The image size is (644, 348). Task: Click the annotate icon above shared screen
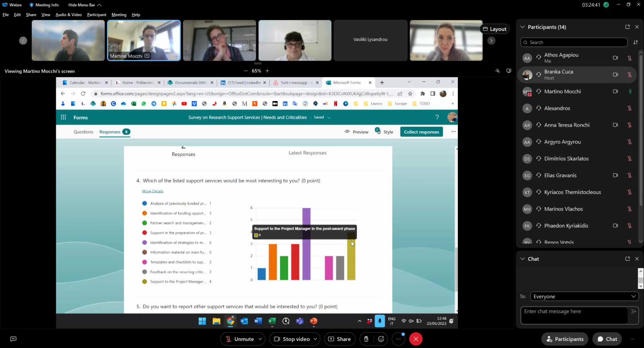click(x=497, y=71)
